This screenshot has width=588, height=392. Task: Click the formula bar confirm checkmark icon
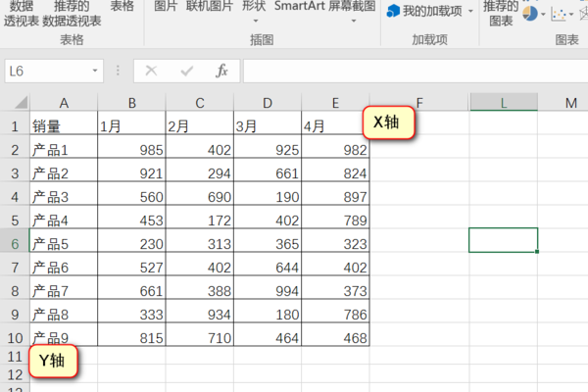tap(186, 71)
